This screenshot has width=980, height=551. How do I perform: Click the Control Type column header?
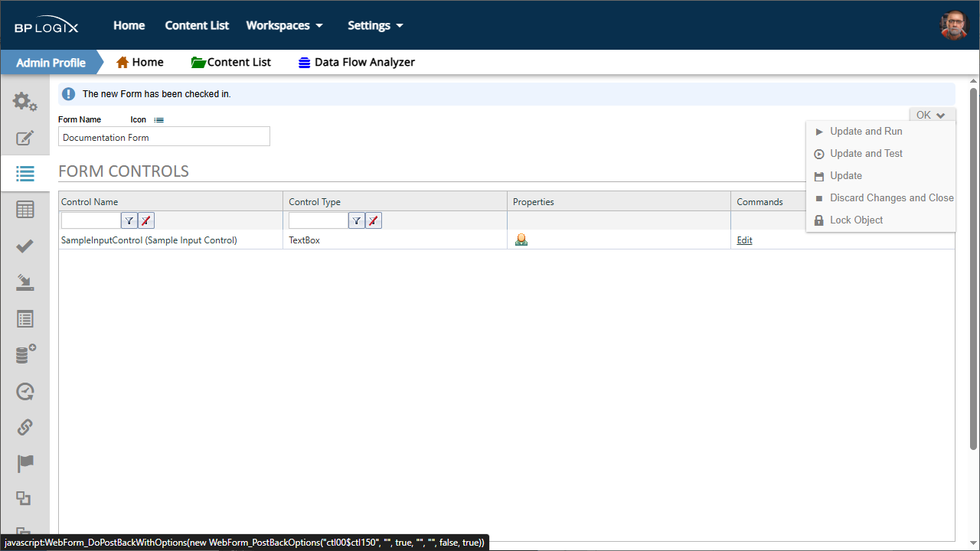tap(315, 202)
